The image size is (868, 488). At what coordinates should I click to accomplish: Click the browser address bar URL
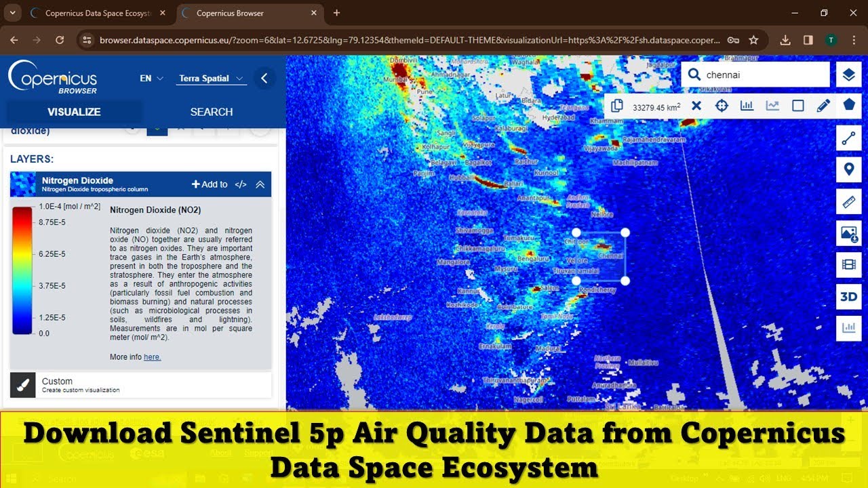pos(410,40)
